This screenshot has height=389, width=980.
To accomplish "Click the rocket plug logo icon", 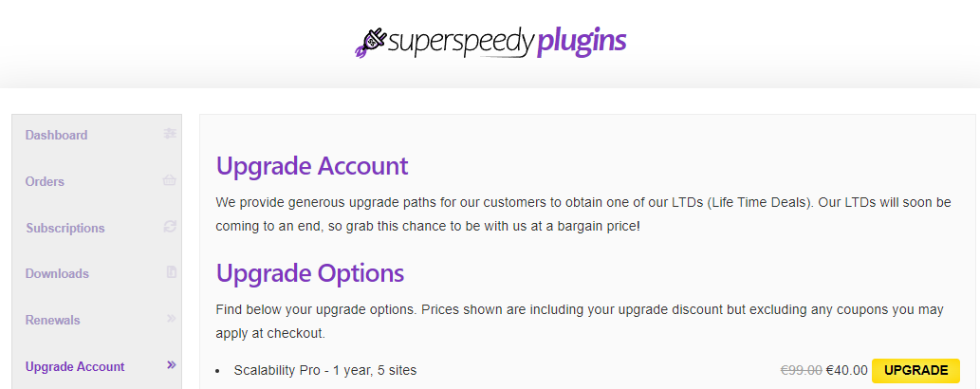I will click(371, 42).
